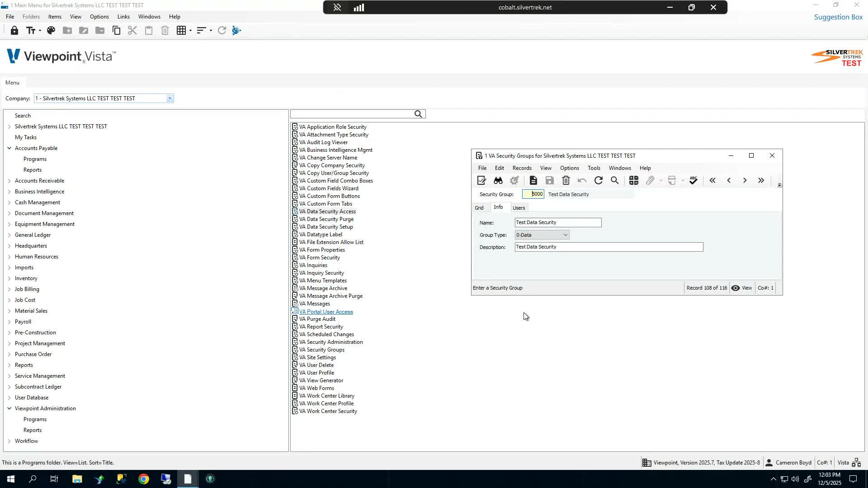Open the Windows menu in main window
The image size is (868, 488).
click(149, 17)
